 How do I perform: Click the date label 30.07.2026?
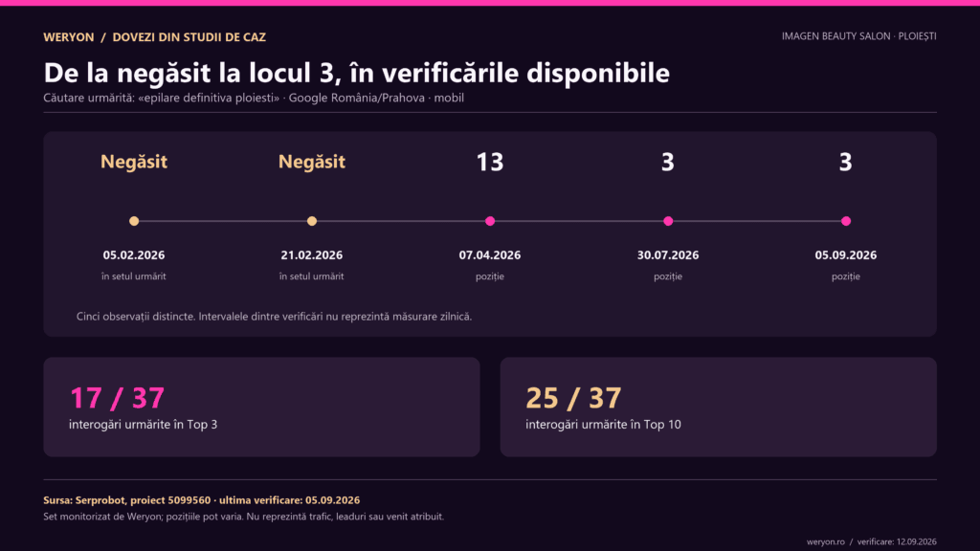pyautogui.click(x=668, y=254)
